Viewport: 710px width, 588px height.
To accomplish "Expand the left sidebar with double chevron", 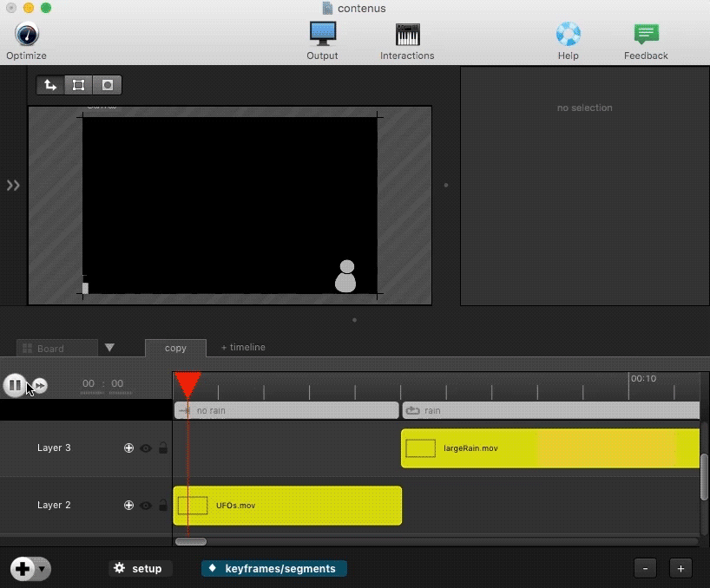I will tap(13, 185).
